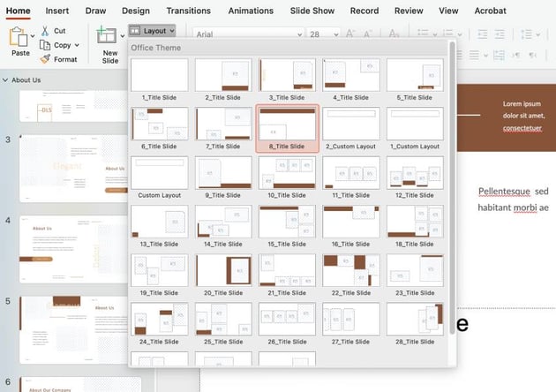The width and height of the screenshot is (556, 392).
Task: Go to the Design tab
Action: tap(135, 11)
